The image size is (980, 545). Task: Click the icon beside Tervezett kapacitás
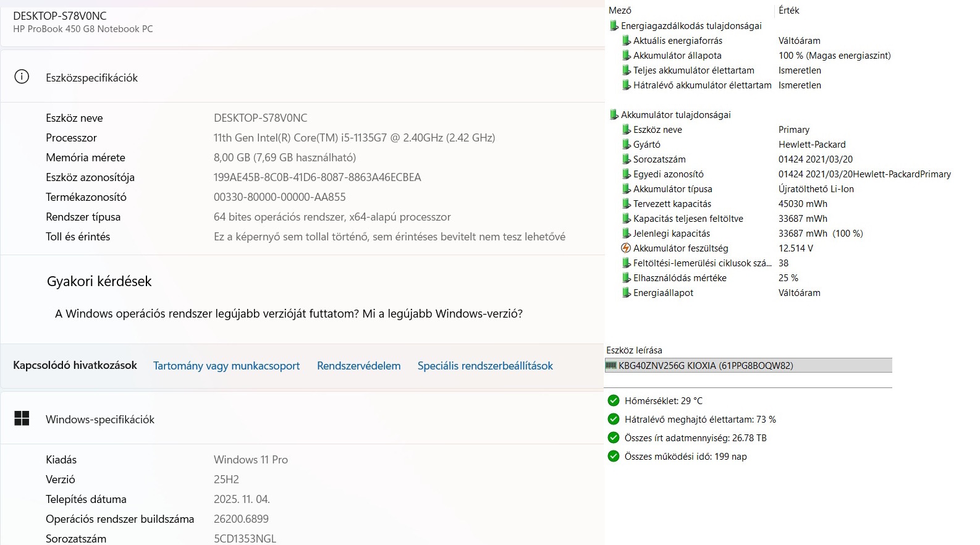(x=626, y=204)
